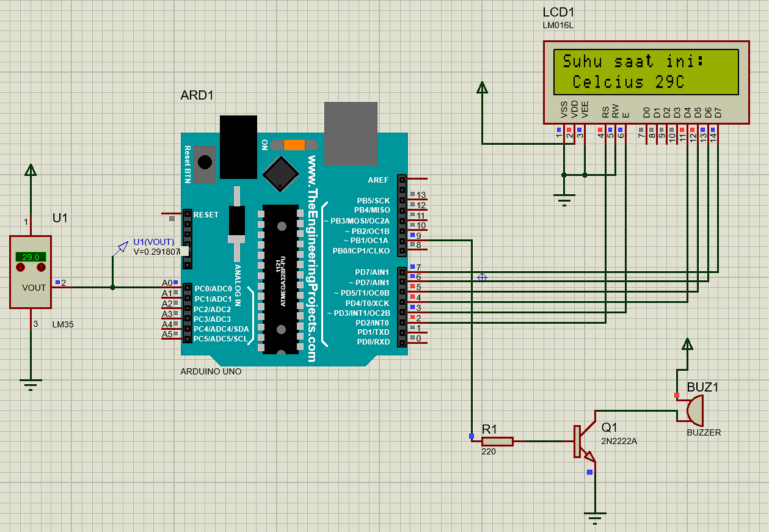Click the LM35 part value label
Screen dimensions: 769x532
click(63, 324)
